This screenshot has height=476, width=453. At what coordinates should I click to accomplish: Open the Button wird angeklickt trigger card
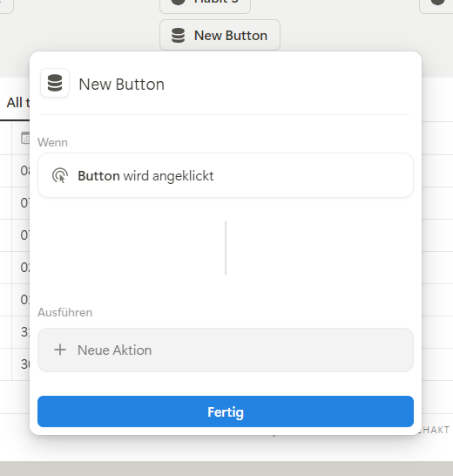pos(226,175)
